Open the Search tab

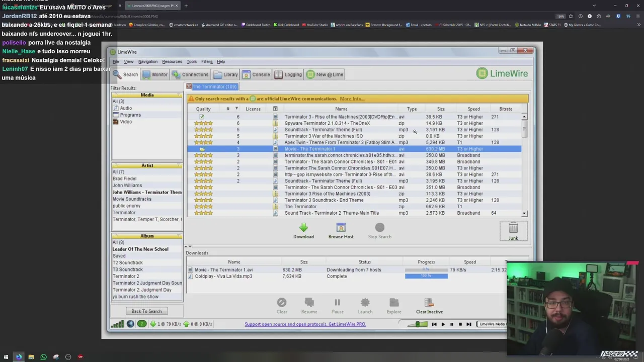(125, 74)
